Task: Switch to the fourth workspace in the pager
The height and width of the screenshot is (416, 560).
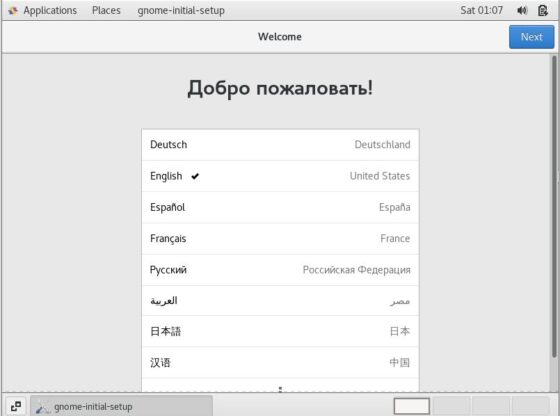Action: pyautogui.click(x=530, y=406)
